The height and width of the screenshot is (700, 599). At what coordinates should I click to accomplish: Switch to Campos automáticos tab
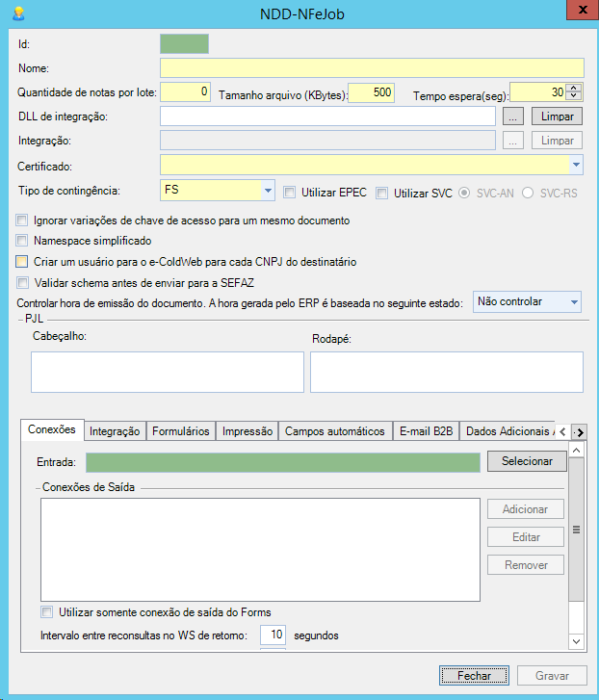point(335,431)
